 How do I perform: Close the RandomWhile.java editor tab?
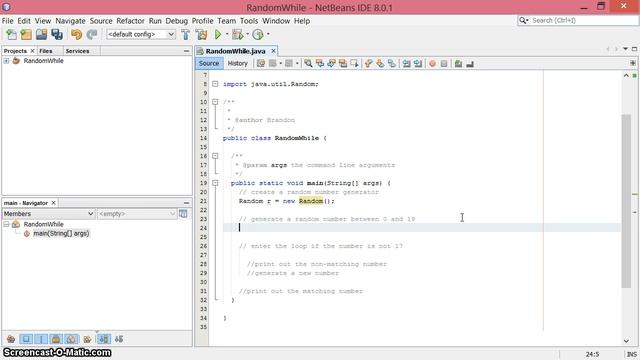(x=273, y=51)
